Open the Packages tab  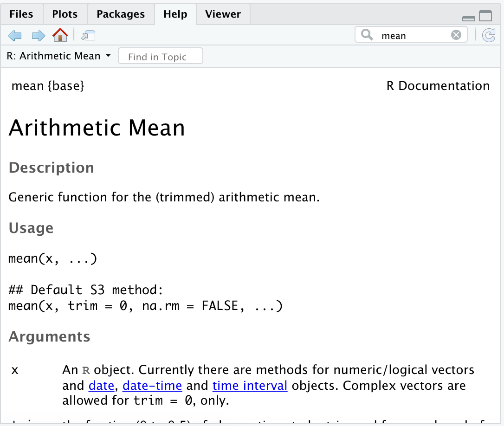(121, 14)
